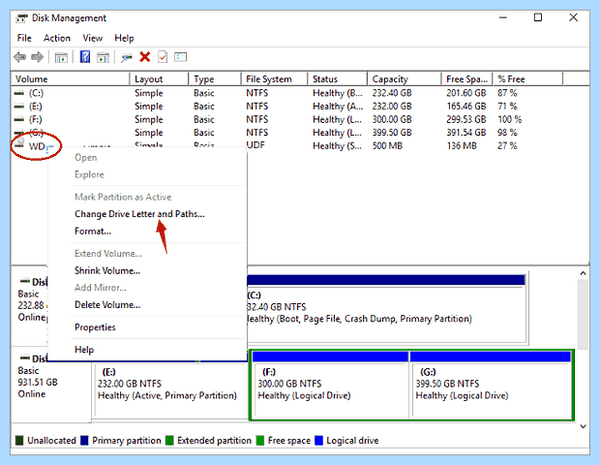Click the Forward arrow toolbar icon

[x=37, y=57]
